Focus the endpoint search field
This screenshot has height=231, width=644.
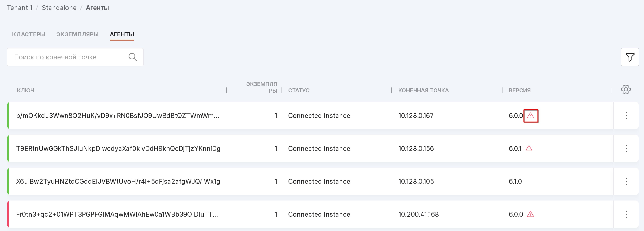point(68,57)
